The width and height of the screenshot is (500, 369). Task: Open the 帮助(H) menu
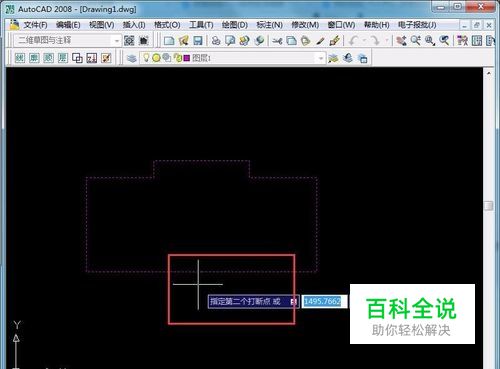[376, 25]
